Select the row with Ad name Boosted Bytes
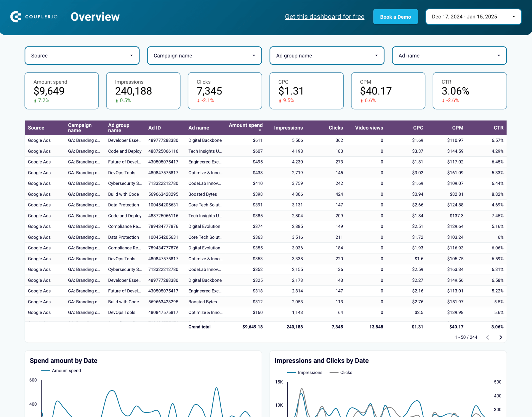Image resolution: width=532 pixels, height=417 pixels. pos(203,194)
